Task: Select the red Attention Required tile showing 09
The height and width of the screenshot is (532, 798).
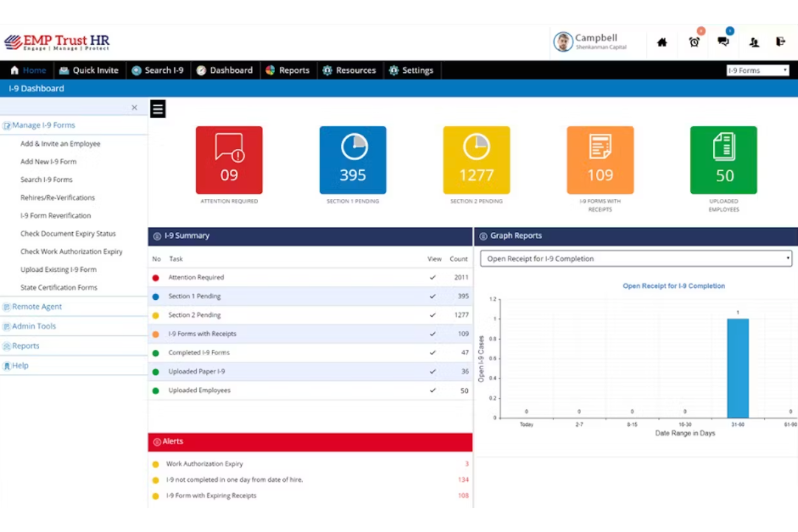Action: (229, 160)
